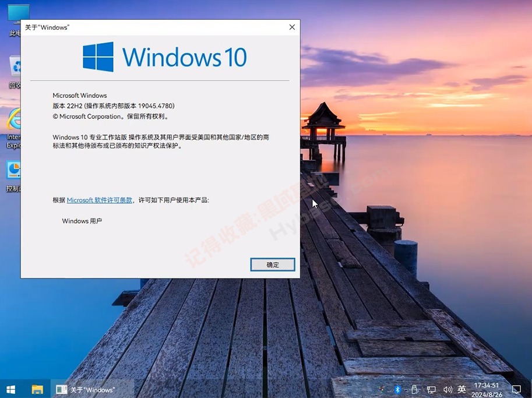Image resolution: width=532 pixels, height=398 pixels.
Task: Select the Internet Explorer desktop icon
Action: [13, 128]
